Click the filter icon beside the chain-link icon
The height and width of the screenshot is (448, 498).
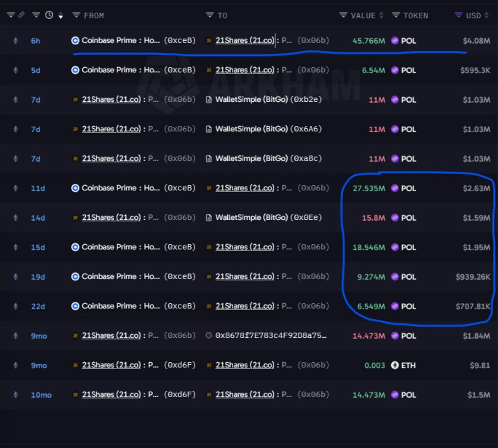11,15
